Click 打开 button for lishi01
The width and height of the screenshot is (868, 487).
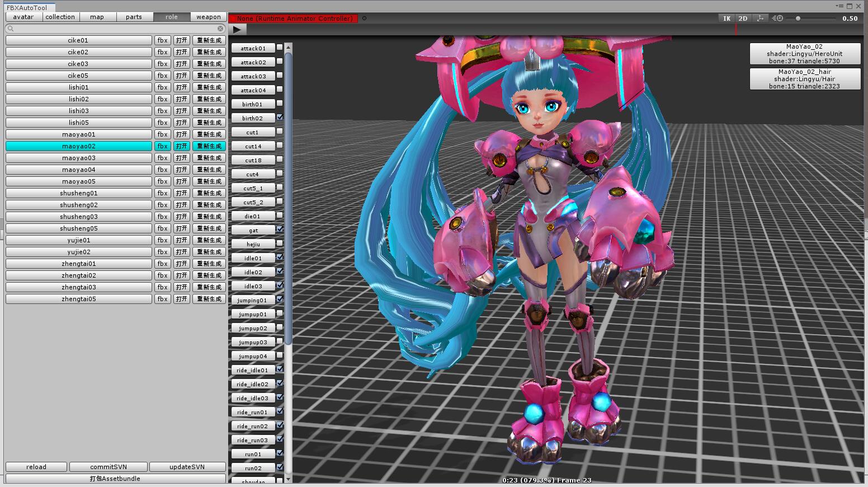(x=182, y=87)
